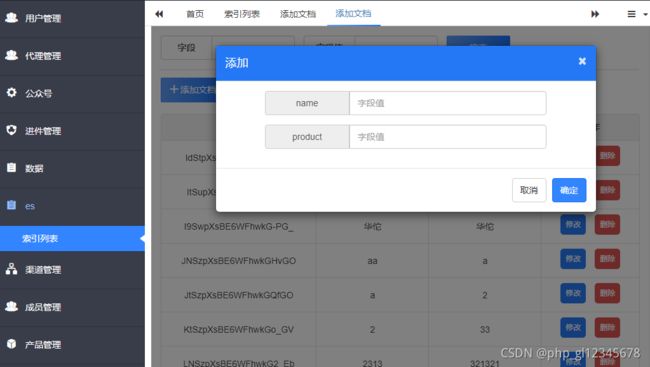The image size is (650, 367).
Task: Click the document icon beside 数据
Action: (11, 167)
